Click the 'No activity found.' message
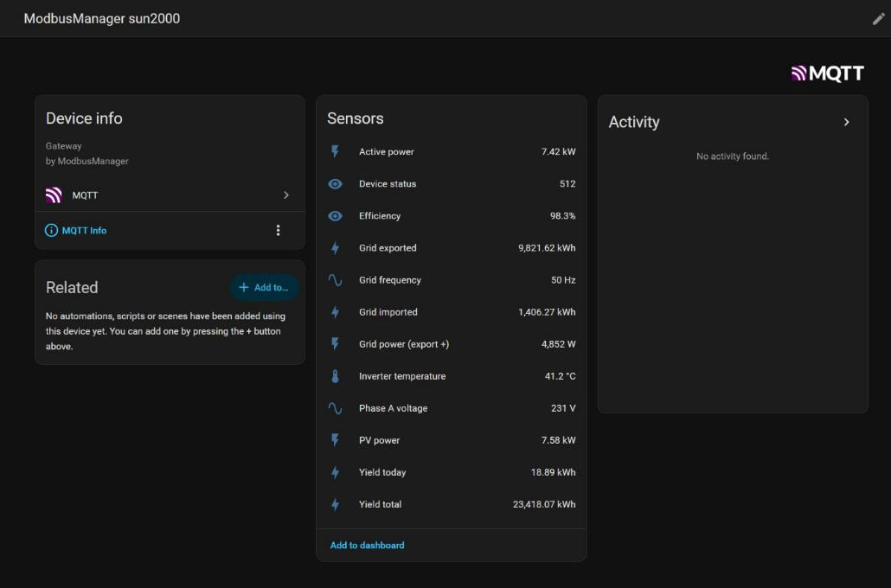Image resolution: width=891 pixels, height=588 pixels. (x=733, y=157)
